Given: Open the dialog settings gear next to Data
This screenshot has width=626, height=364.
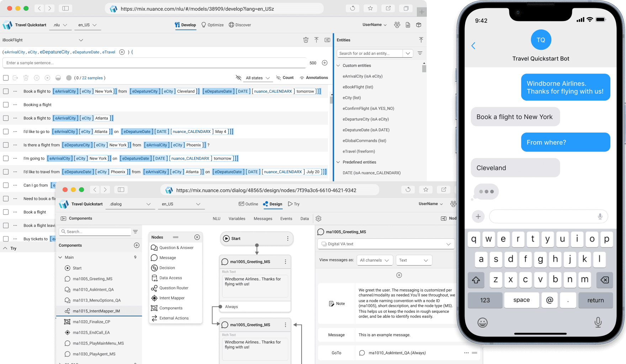Looking at the screenshot, I should coord(319,219).
